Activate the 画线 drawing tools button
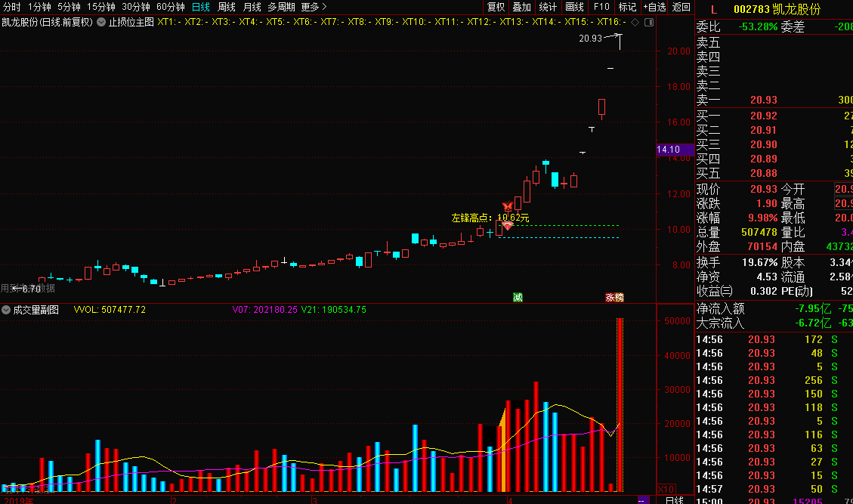This screenshot has width=853, height=504. (574, 7)
